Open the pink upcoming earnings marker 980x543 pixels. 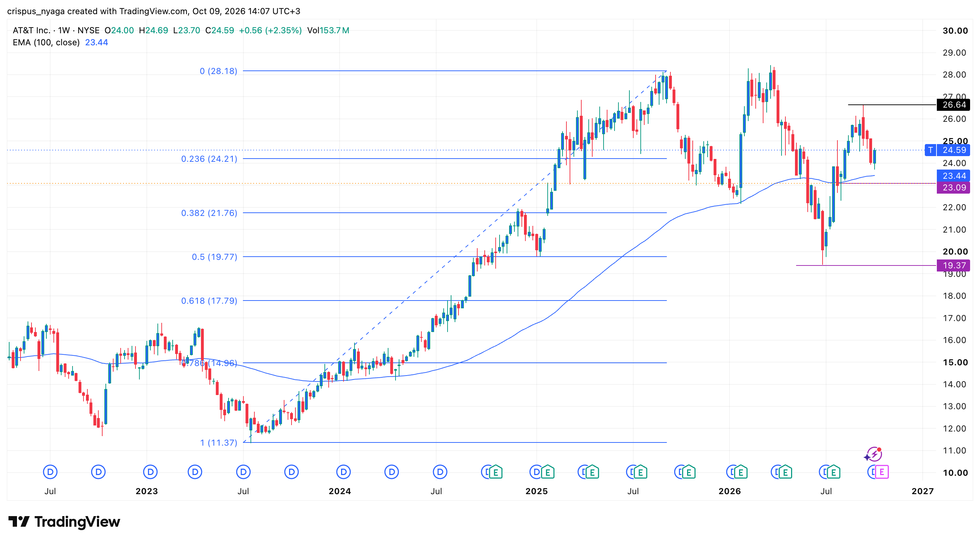pyautogui.click(x=882, y=472)
